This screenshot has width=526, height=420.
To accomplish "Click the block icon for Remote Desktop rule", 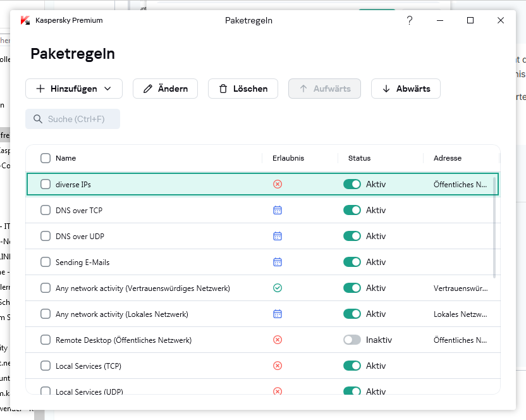I will click(277, 340).
